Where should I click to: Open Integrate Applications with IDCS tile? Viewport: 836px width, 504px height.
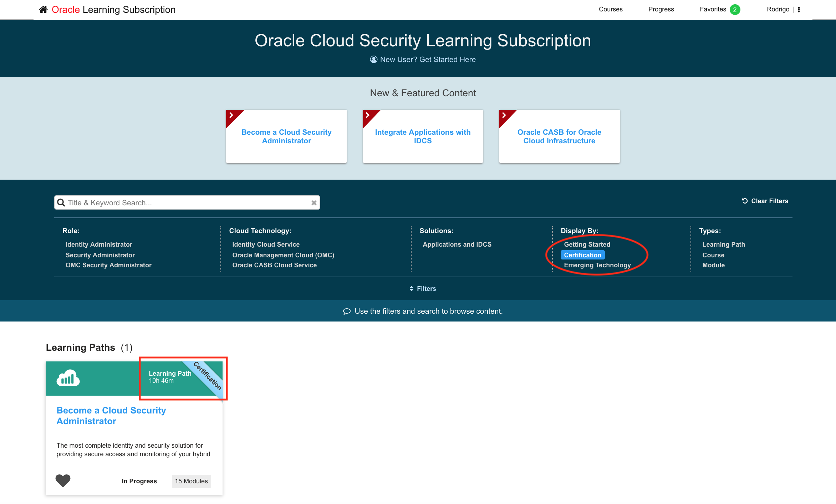pyautogui.click(x=423, y=137)
